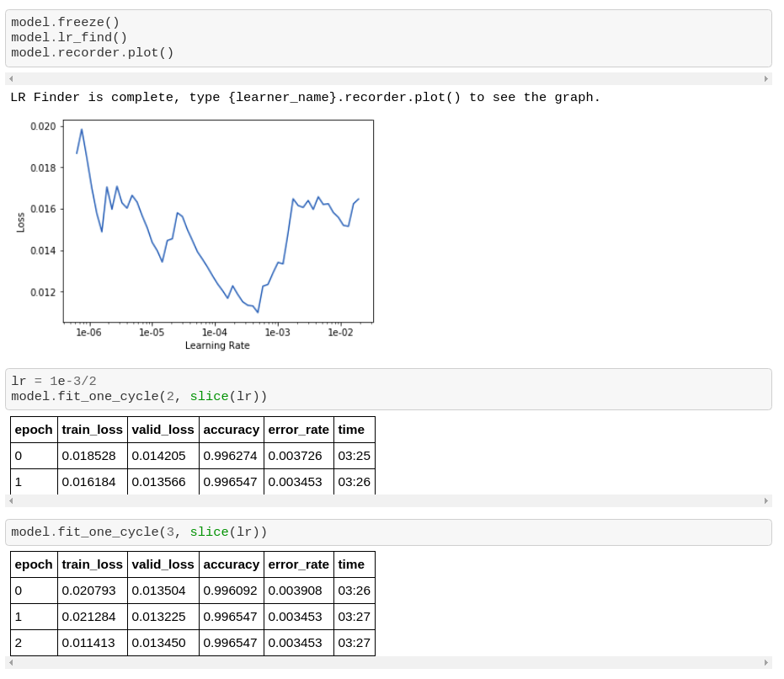The height and width of the screenshot is (679, 784).
Task: Click the Learning Rate axis label
Action: [216, 345]
